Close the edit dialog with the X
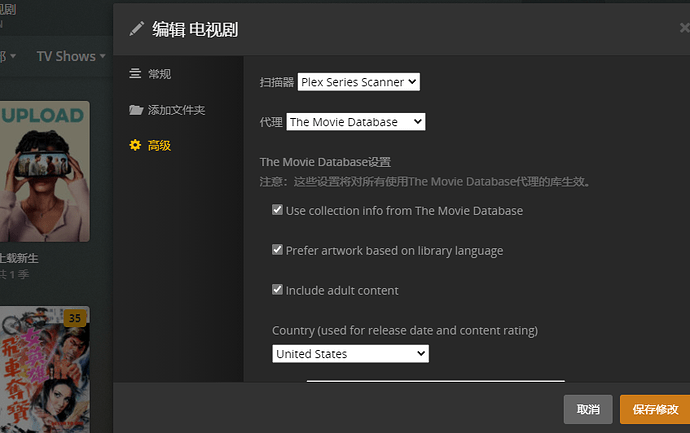 (684, 29)
